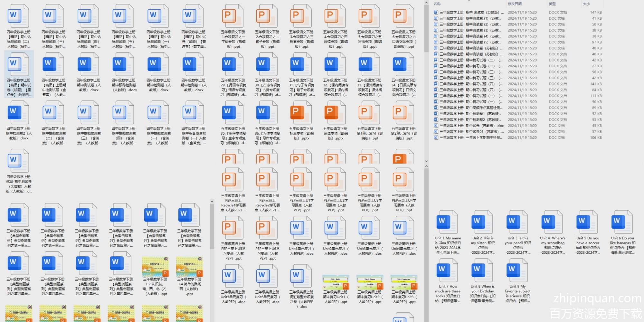Open the 1.4 简单的路线图 PPT thumbnail
This screenshot has height=322, width=644.
[x=190, y=267]
